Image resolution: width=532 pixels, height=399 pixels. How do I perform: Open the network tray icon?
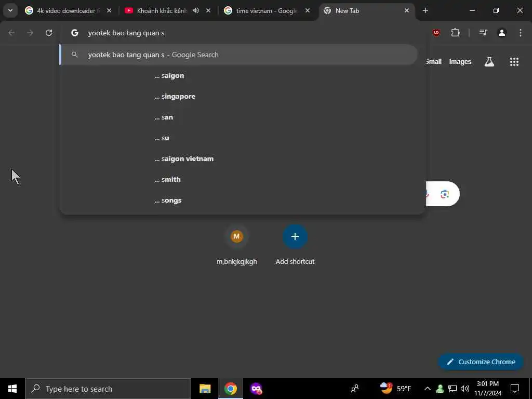point(453,389)
